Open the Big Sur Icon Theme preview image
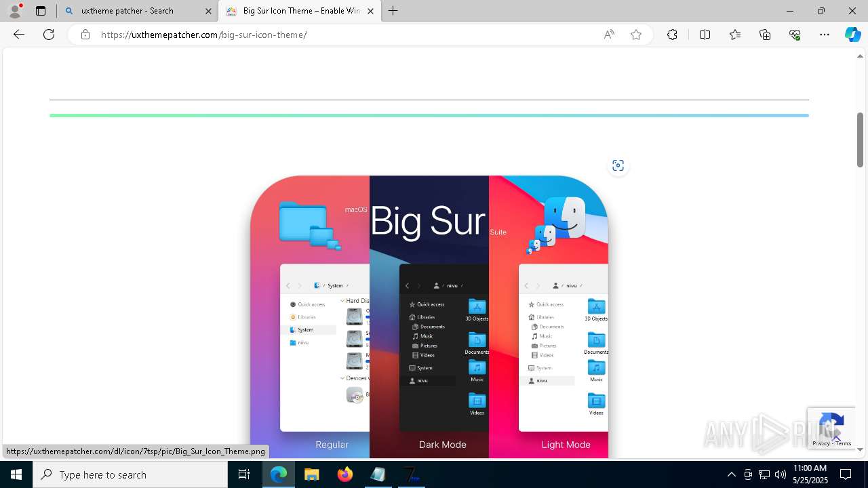 [x=429, y=317]
